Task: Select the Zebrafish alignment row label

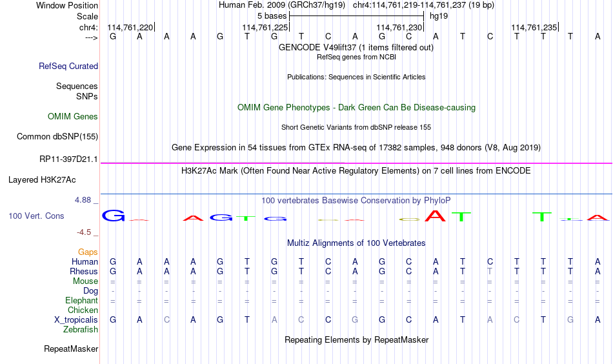Action: (81, 330)
